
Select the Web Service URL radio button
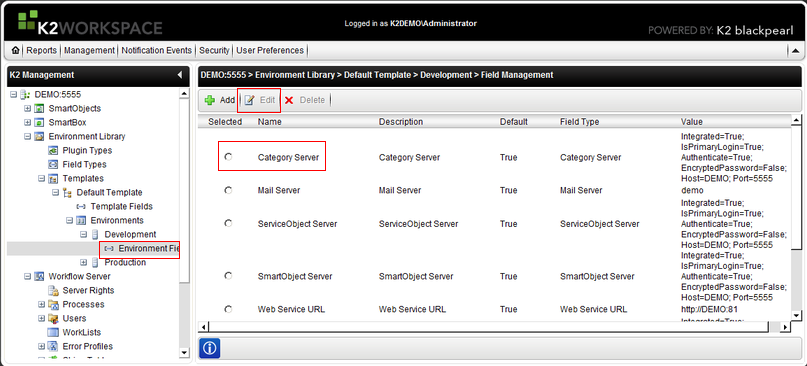click(x=228, y=309)
